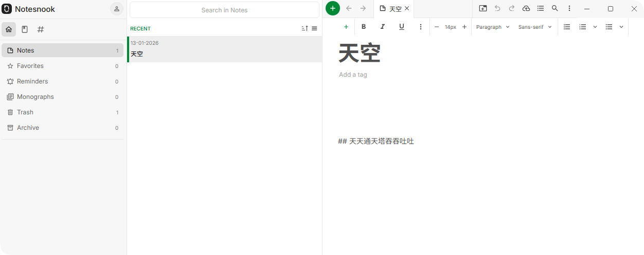
Task: Create a new note with green plus
Action: coord(333,8)
